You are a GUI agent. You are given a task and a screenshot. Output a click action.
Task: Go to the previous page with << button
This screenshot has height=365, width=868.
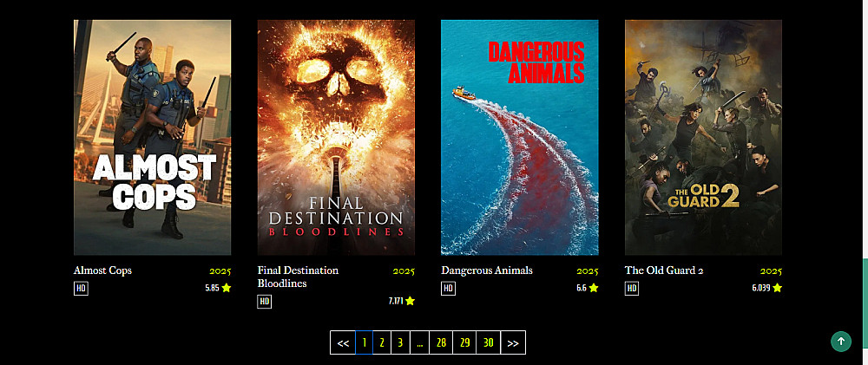(x=343, y=342)
